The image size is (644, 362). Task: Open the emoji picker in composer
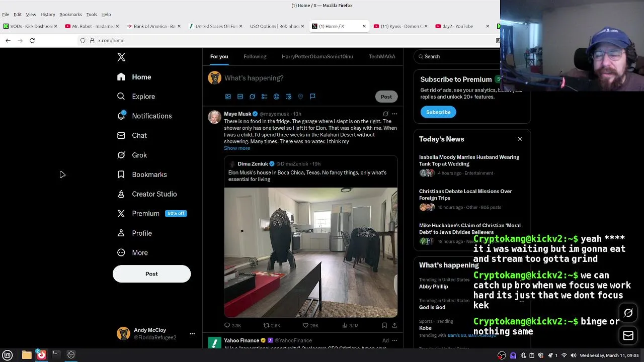(276, 97)
